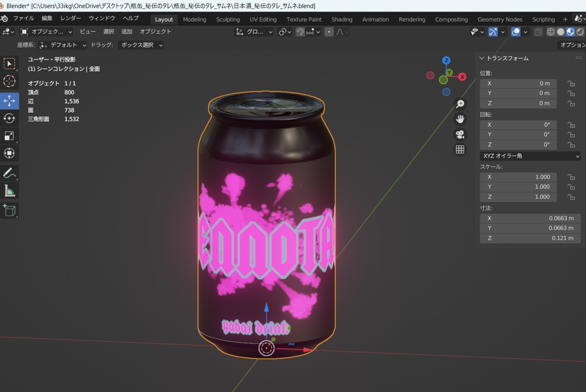Open the 編集 menu
Image resolution: width=586 pixels, height=392 pixels.
click(x=47, y=18)
